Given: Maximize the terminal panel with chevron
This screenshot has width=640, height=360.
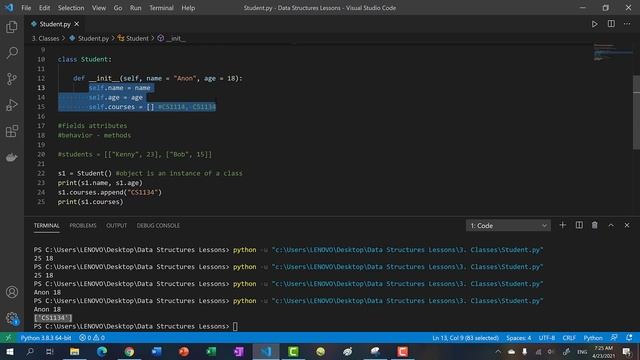Looking at the screenshot, I should coord(611,225).
